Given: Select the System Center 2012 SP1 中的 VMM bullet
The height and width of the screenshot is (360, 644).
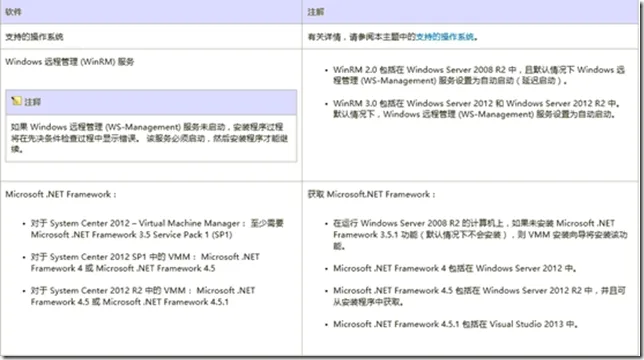Looking at the screenshot, I should [145, 262].
